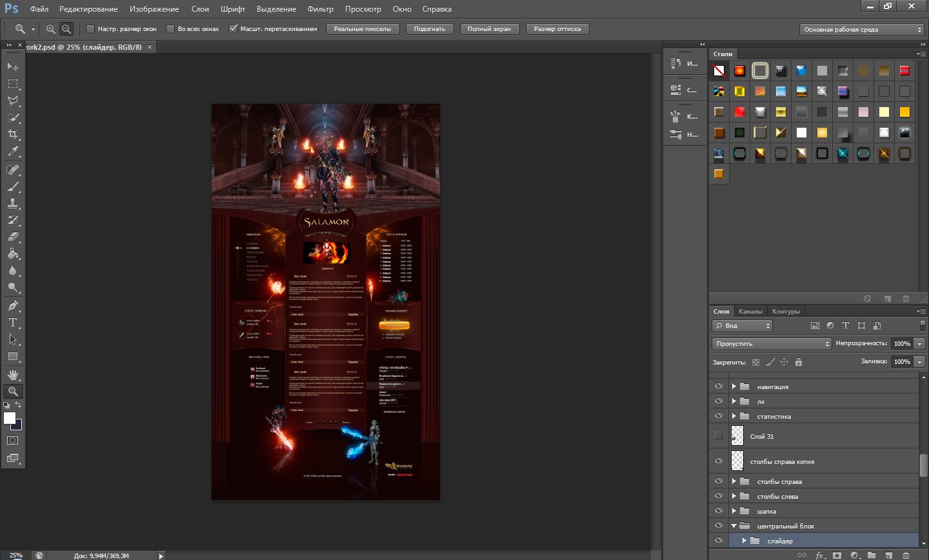Viewport: 929px width, 560px height.
Task: Hide the 'лк' group layer
Action: coord(719,401)
